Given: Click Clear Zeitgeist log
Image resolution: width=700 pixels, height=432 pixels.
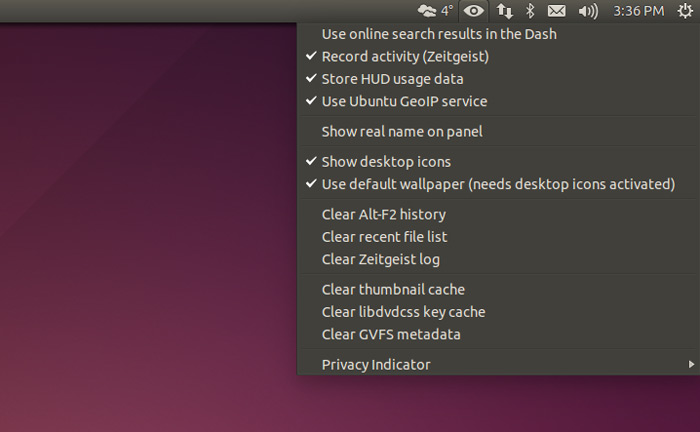Looking at the screenshot, I should [x=380, y=259].
